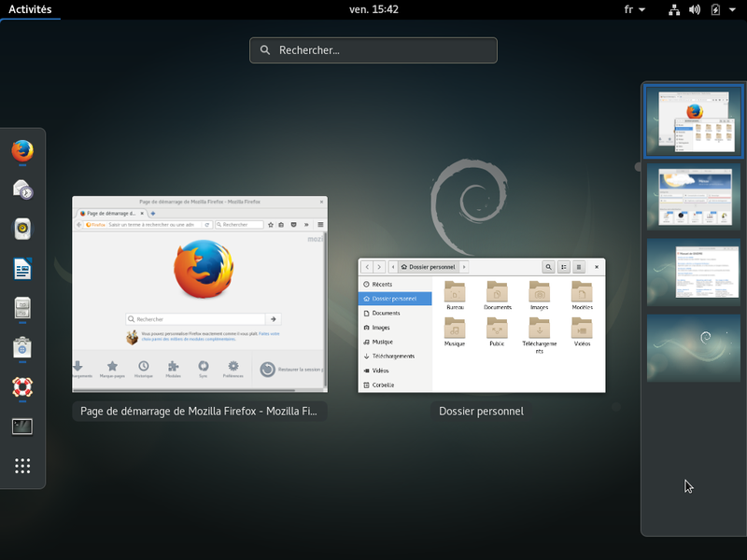Open the Software store dock icon

coord(22,347)
